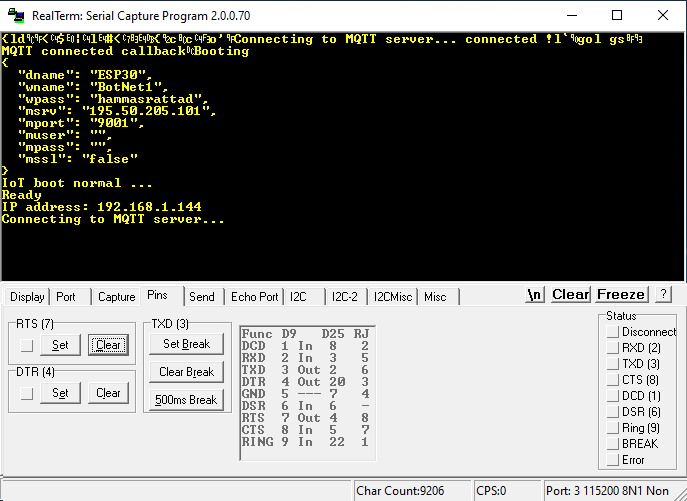Open help with the ? button
This screenshot has width=687, height=501.
coord(663,295)
